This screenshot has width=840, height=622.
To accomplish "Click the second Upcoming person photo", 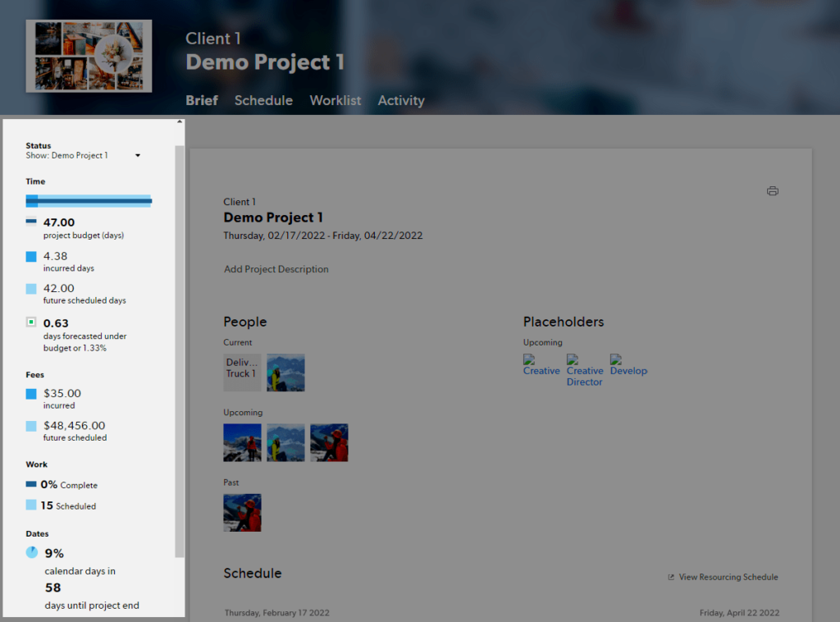I will coord(285,442).
